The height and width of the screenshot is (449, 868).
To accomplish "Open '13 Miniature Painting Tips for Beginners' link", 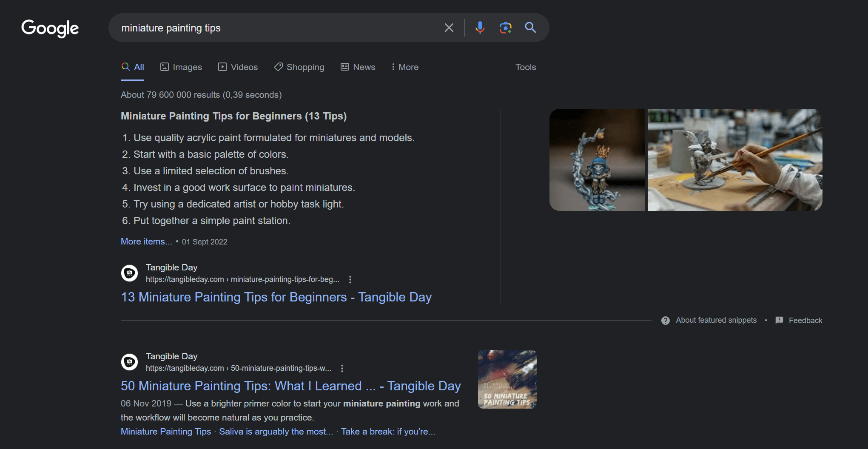I will pos(276,297).
